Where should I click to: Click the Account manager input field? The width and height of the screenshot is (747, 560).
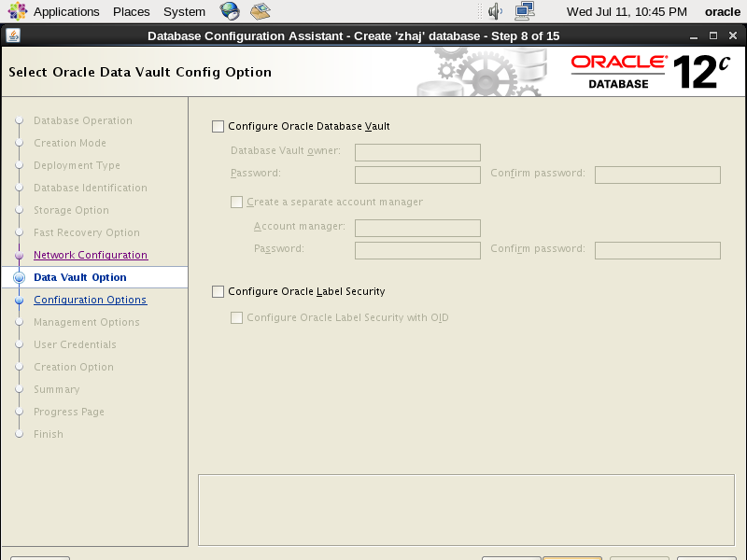pos(417,228)
